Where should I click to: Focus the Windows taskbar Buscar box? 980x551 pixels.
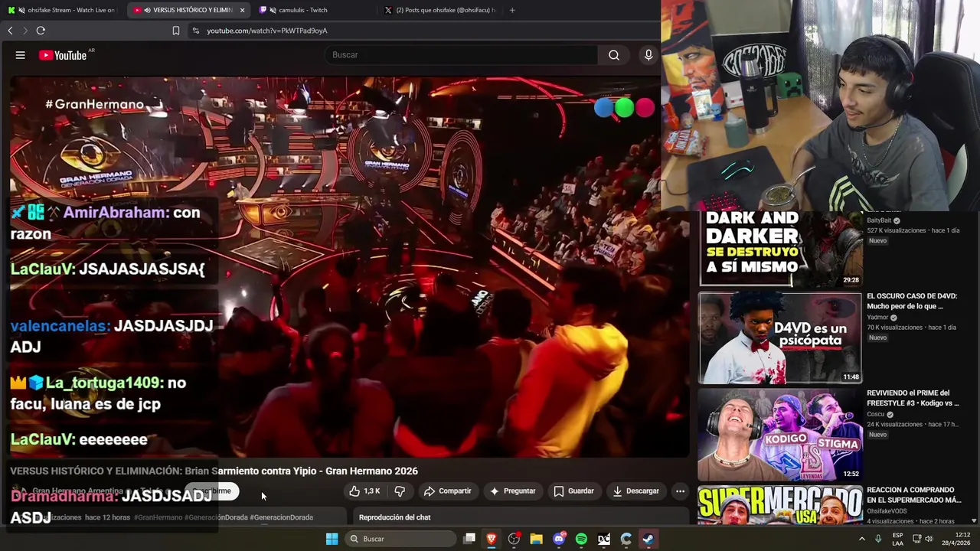pos(400,539)
